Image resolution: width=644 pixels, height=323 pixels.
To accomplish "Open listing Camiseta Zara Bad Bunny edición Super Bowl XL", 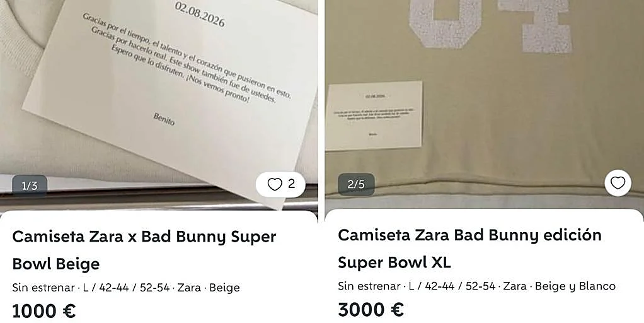I will pyautogui.click(x=469, y=248).
